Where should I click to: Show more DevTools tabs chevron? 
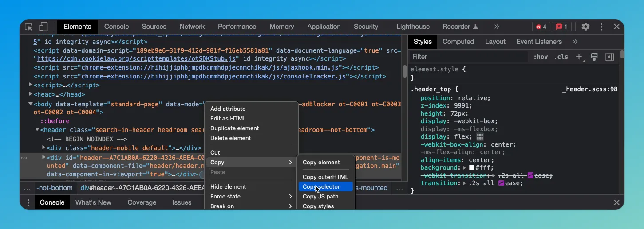(497, 27)
